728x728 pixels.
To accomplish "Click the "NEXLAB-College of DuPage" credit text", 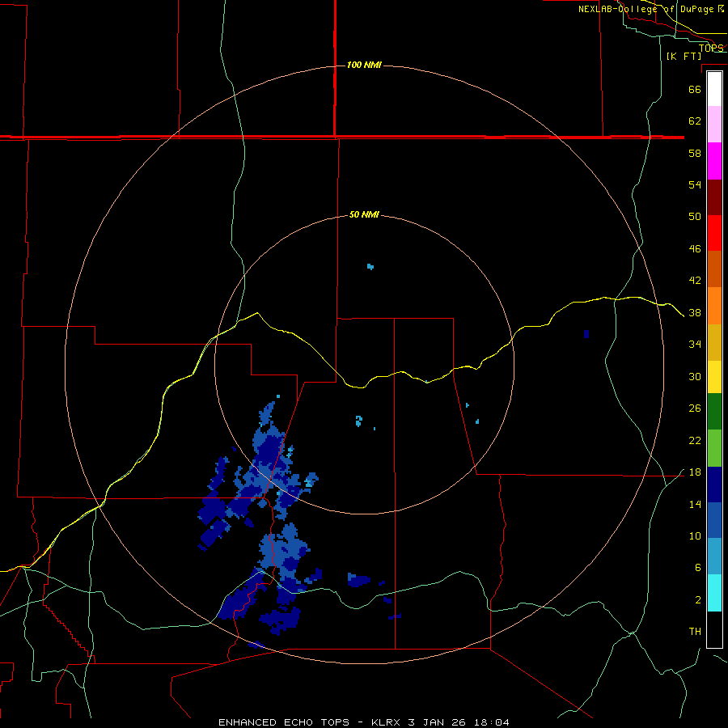I will (x=646, y=9).
